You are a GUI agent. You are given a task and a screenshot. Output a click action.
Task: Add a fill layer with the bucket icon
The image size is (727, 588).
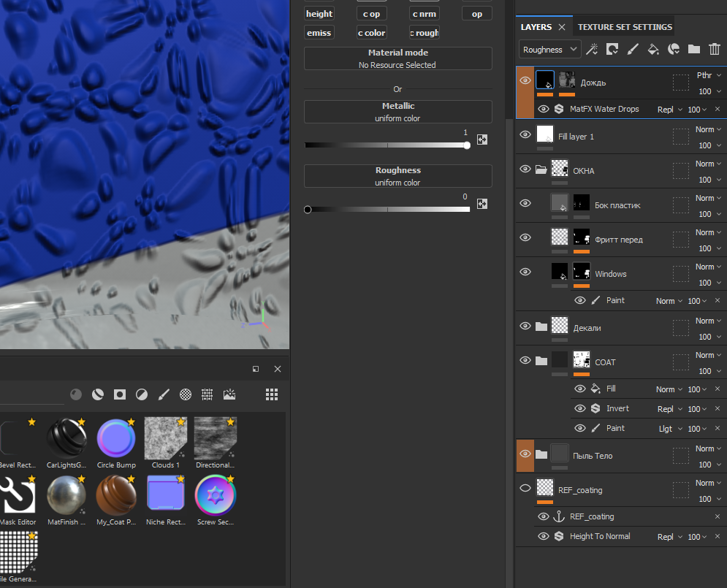click(x=653, y=49)
